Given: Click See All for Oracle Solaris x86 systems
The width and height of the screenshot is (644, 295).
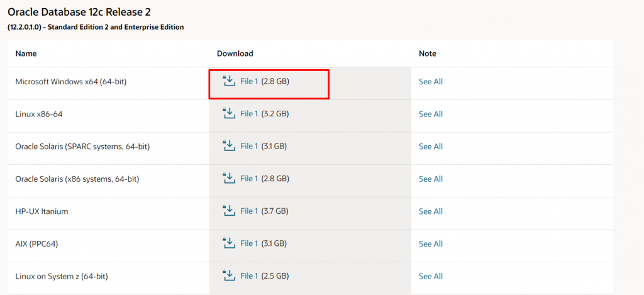Looking at the screenshot, I should click(430, 179).
